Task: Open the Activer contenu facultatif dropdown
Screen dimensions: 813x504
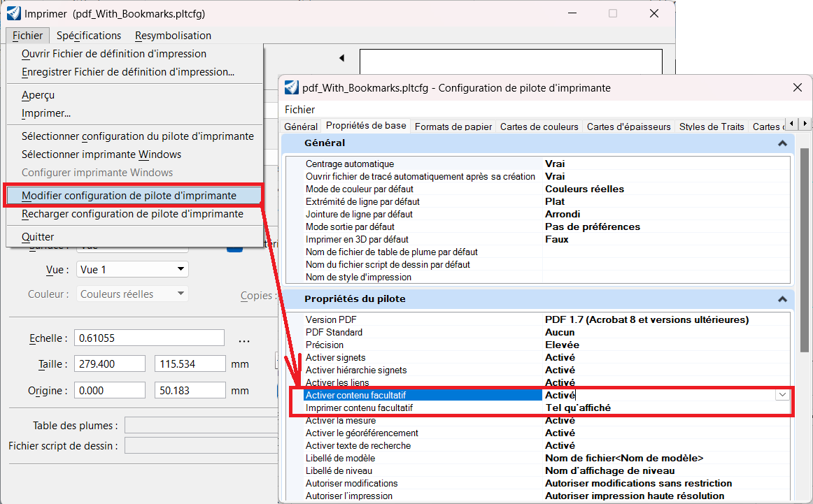Action: [x=782, y=395]
